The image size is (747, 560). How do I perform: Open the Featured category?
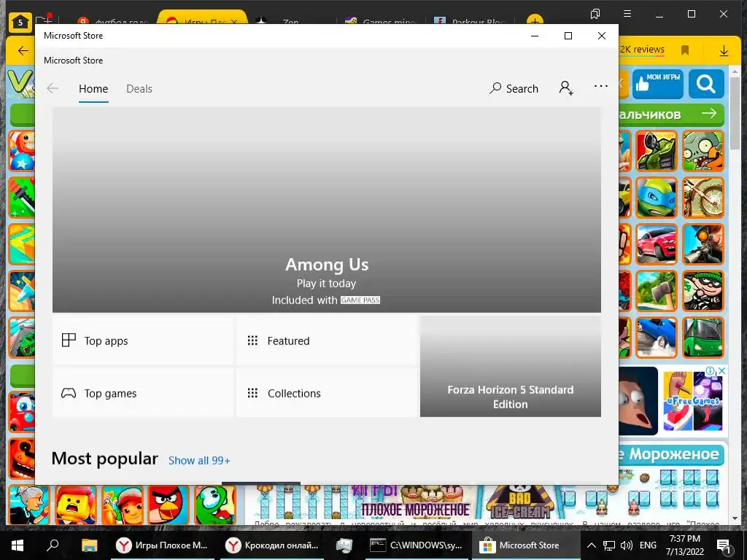pos(327,341)
